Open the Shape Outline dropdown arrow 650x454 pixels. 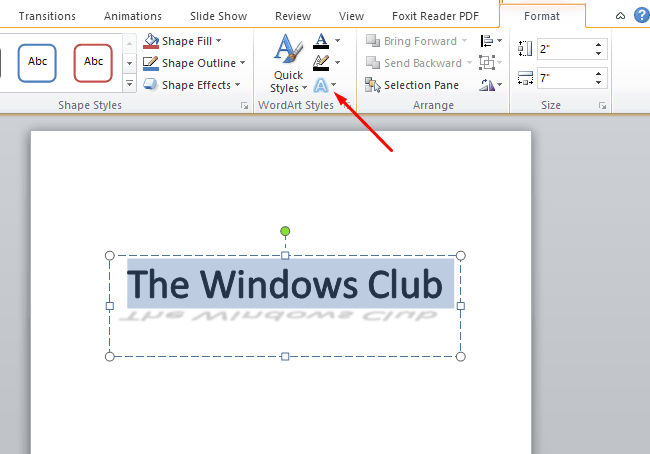243,63
